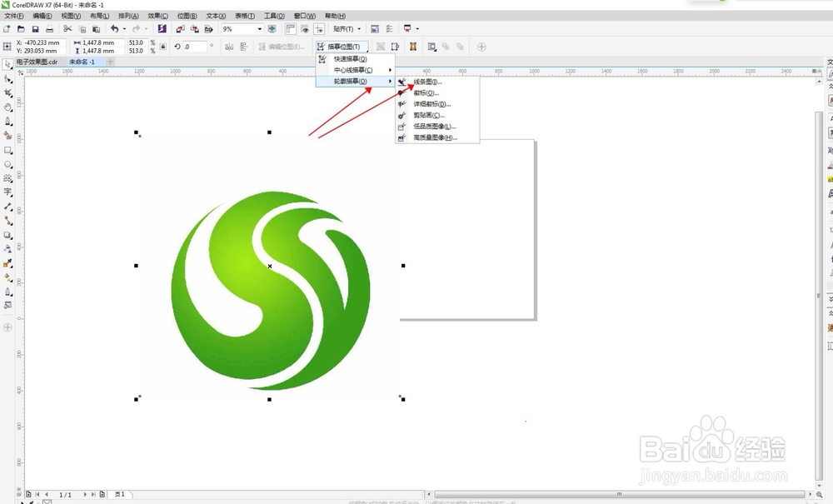The width and height of the screenshot is (833, 504).
Task: Create a new document
Action: 7,28
